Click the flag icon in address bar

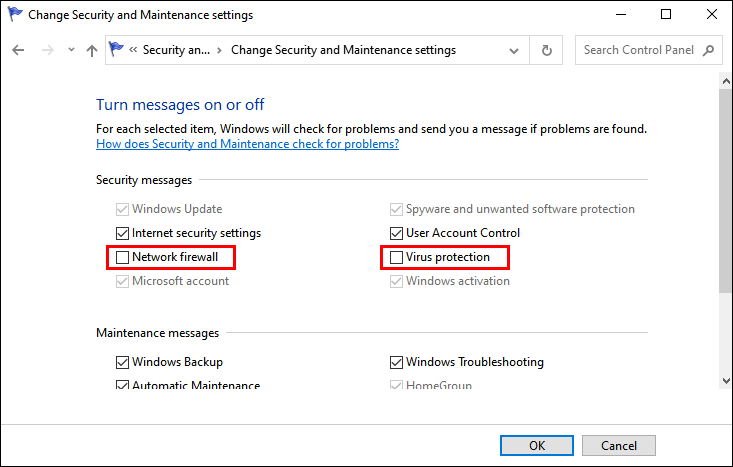tap(117, 50)
